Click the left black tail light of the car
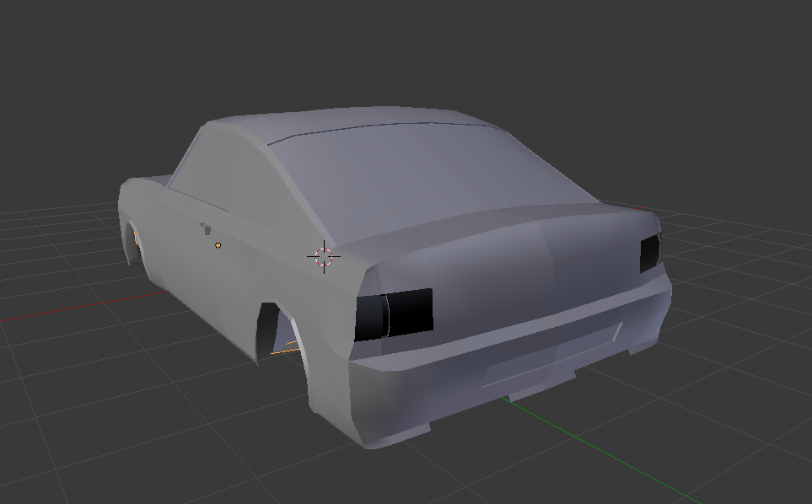 coord(394,314)
